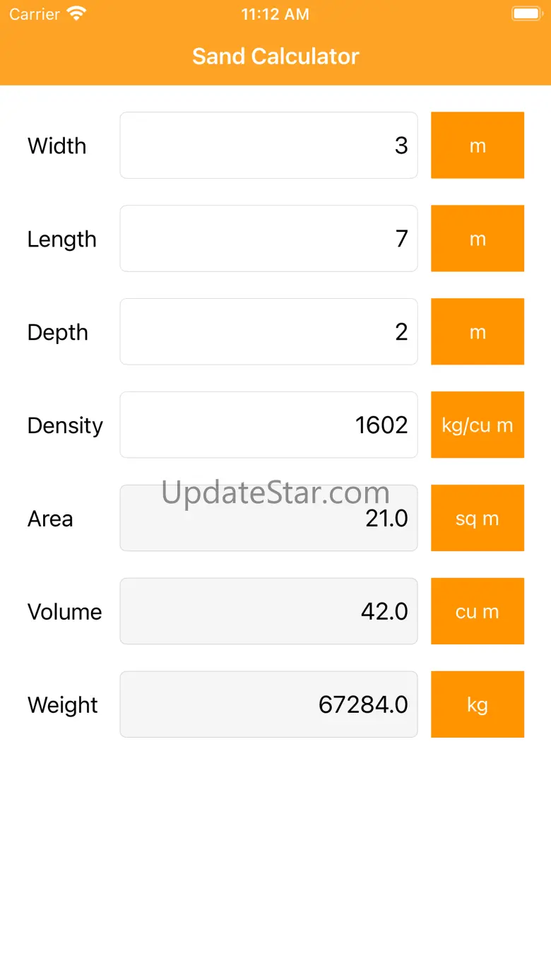Change the Width unit button

[x=478, y=146]
